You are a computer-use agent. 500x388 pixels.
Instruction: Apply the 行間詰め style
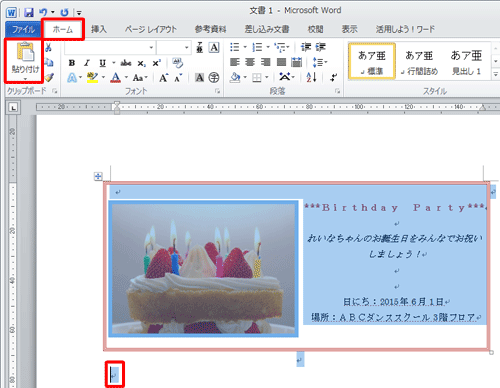click(419, 61)
